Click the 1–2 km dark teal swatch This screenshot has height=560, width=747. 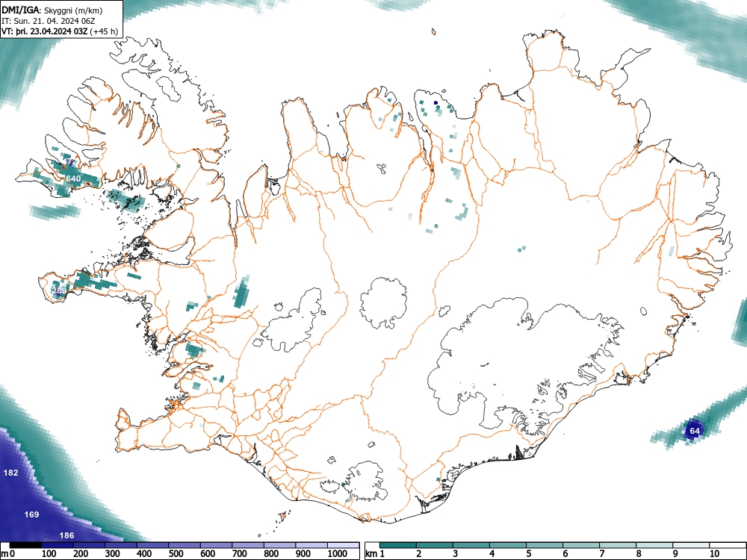[x=398, y=545]
